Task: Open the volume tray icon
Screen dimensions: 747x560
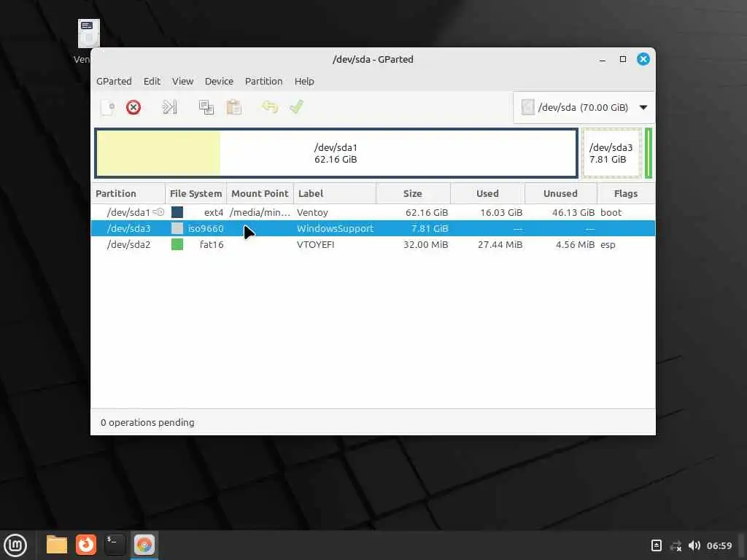Action: point(694,545)
